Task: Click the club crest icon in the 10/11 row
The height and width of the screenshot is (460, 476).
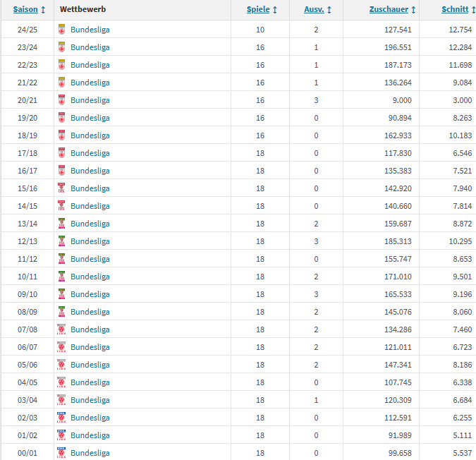Action: [x=62, y=277]
